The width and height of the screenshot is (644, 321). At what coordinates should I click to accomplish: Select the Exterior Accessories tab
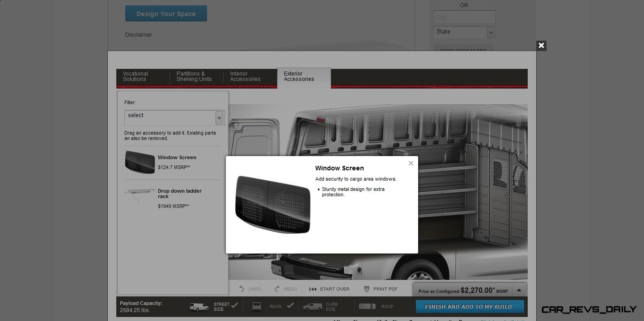(304, 77)
